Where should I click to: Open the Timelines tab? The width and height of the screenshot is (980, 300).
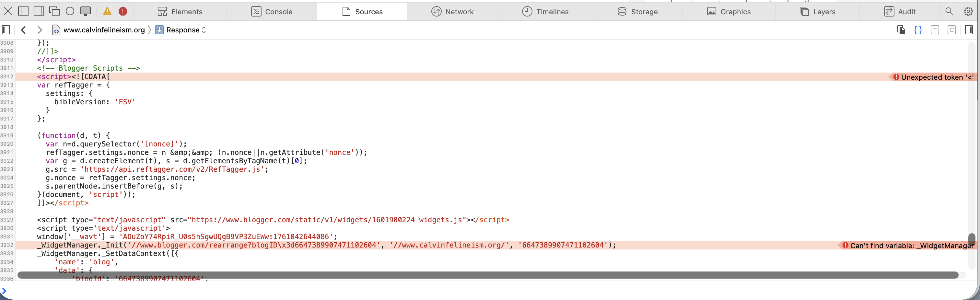545,12
